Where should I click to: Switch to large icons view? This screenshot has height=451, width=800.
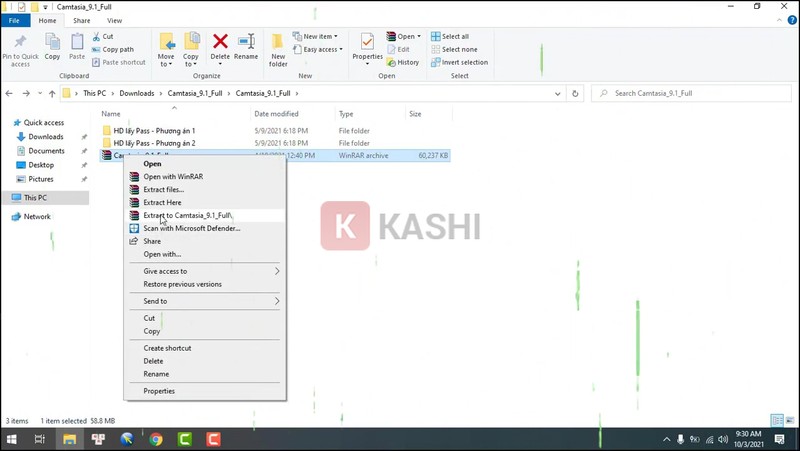(x=790, y=420)
